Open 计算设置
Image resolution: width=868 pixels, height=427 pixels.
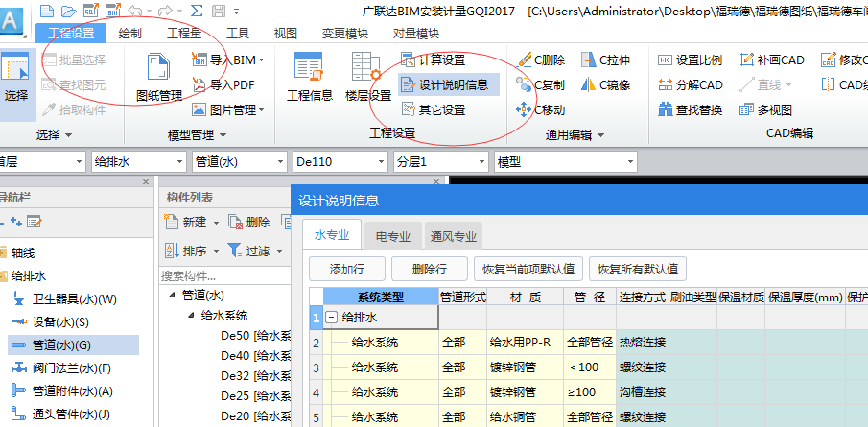click(x=433, y=59)
